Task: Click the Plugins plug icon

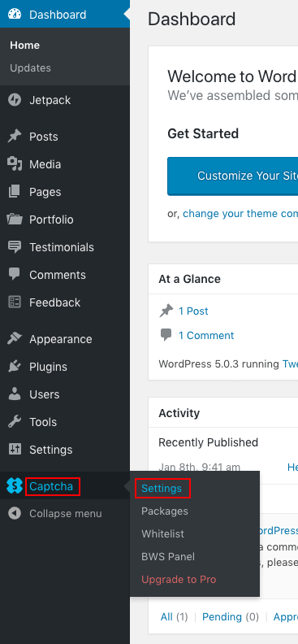Action: tap(15, 367)
